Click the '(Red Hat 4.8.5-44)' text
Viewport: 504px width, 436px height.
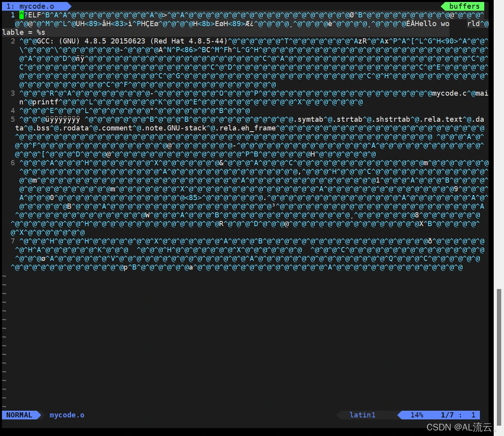(x=189, y=41)
